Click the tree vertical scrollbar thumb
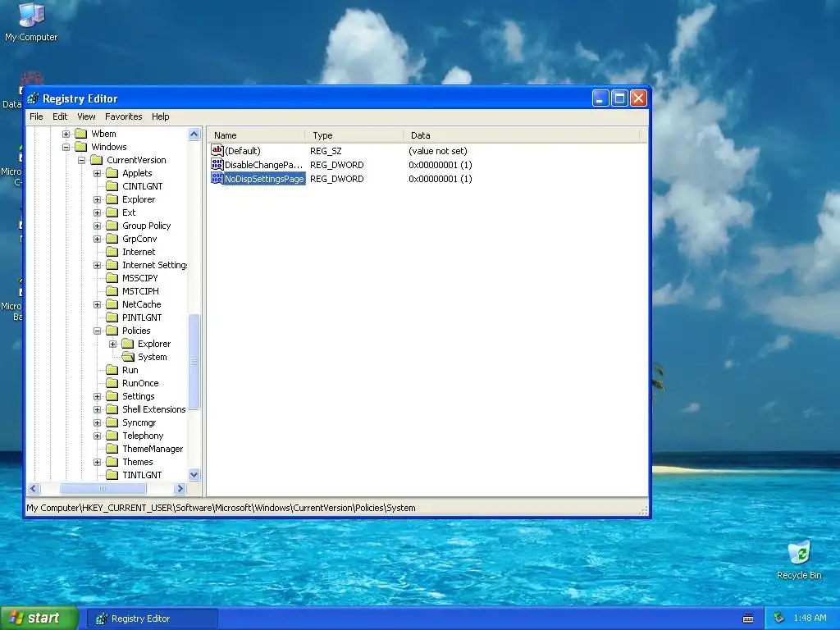The width and height of the screenshot is (840, 630). (194, 362)
